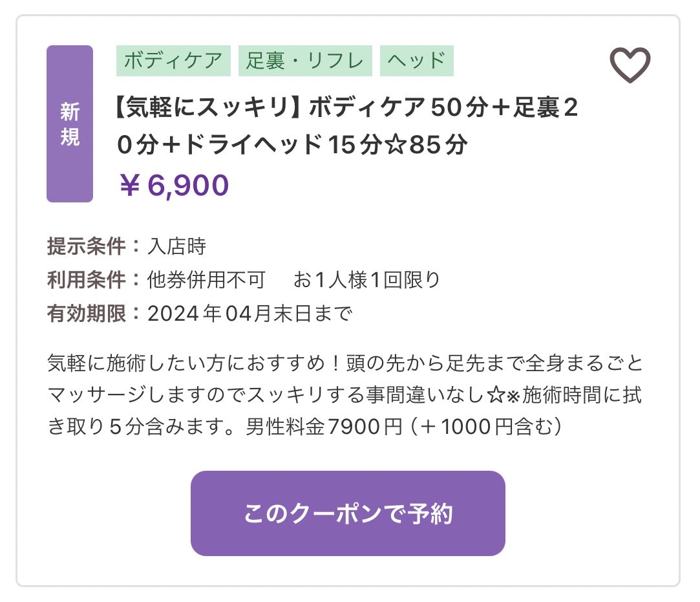Screen dimensions: 700x602
Task: Open the 【気軽にスッキリ】 coupon title
Action: click(x=346, y=125)
